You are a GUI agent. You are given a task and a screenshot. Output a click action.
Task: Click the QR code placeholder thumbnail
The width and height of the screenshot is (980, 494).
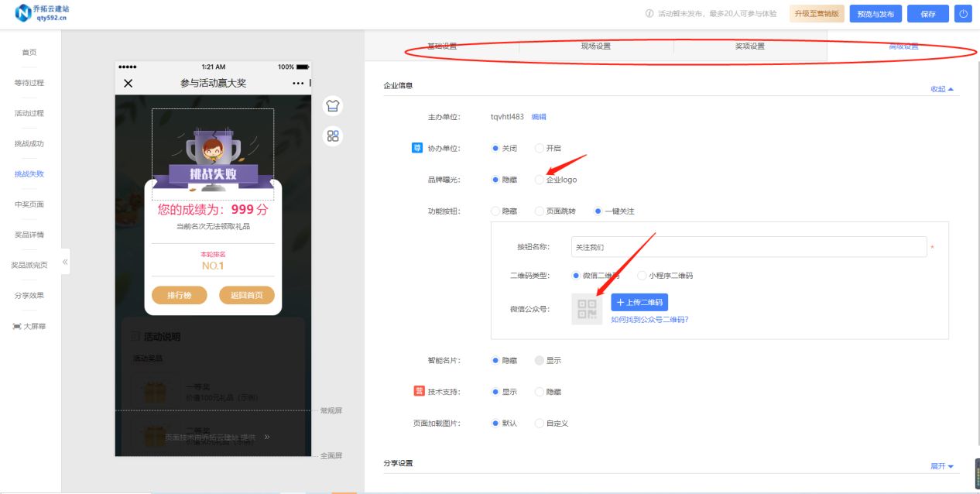[x=586, y=308]
